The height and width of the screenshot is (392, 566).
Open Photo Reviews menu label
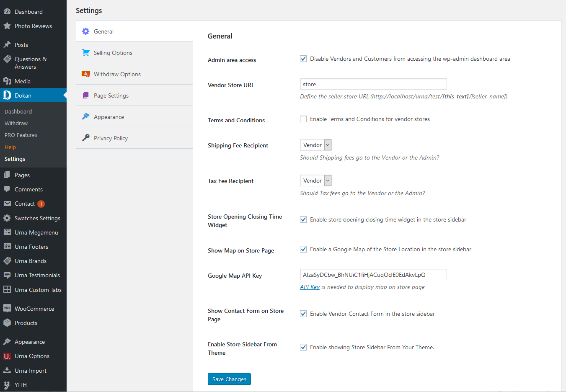coord(33,26)
